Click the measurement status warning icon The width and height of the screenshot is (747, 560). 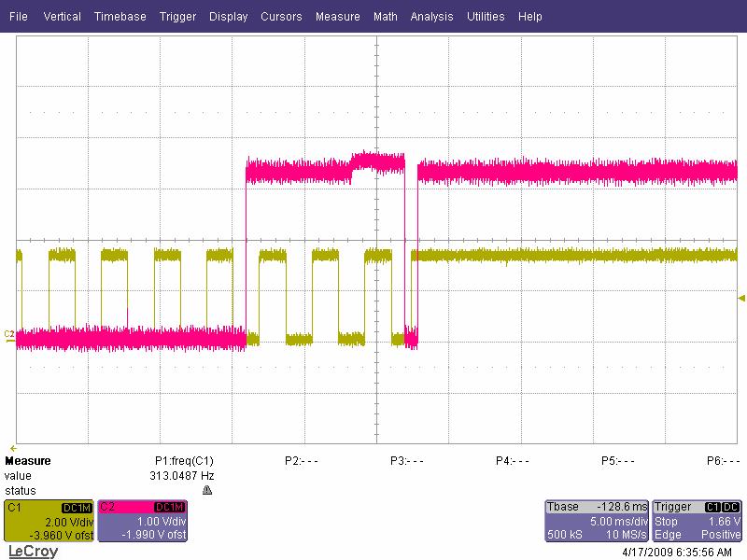tap(207, 490)
